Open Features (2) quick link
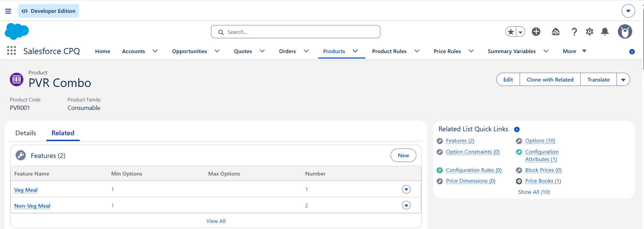Image resolution: width=644 pixels, height=229 pixels. (460, 141)
